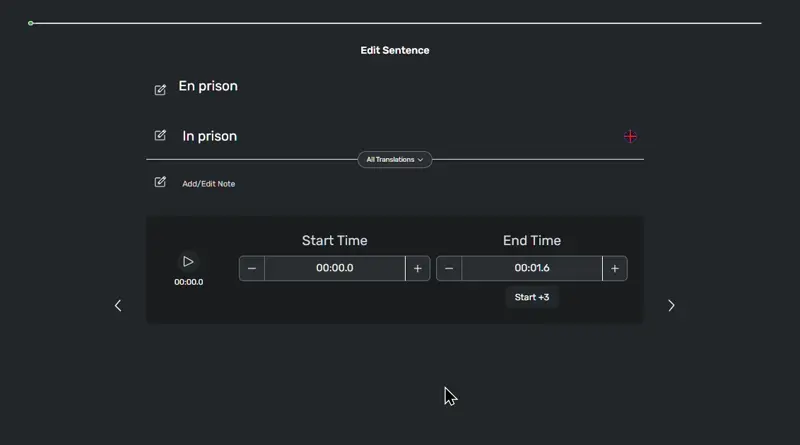This screenshot has height=445, width=800.
Task: Click the French sentence text "En prison"
Action: tap(208, 86)
